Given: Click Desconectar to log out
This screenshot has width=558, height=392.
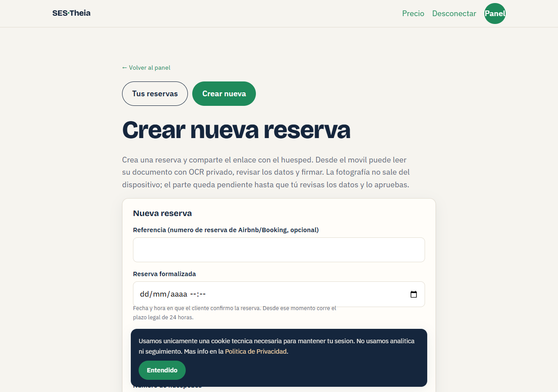Looking at the screenshot, I should [454, 14].
